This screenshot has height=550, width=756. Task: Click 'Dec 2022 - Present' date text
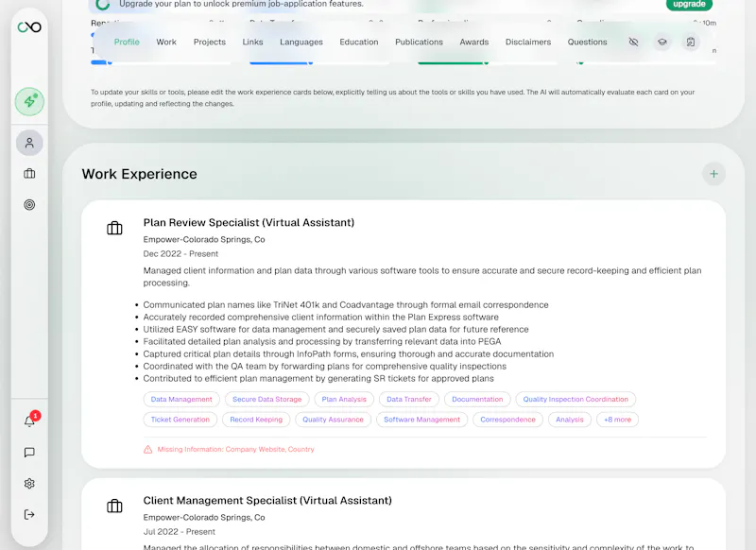[180, 253]
